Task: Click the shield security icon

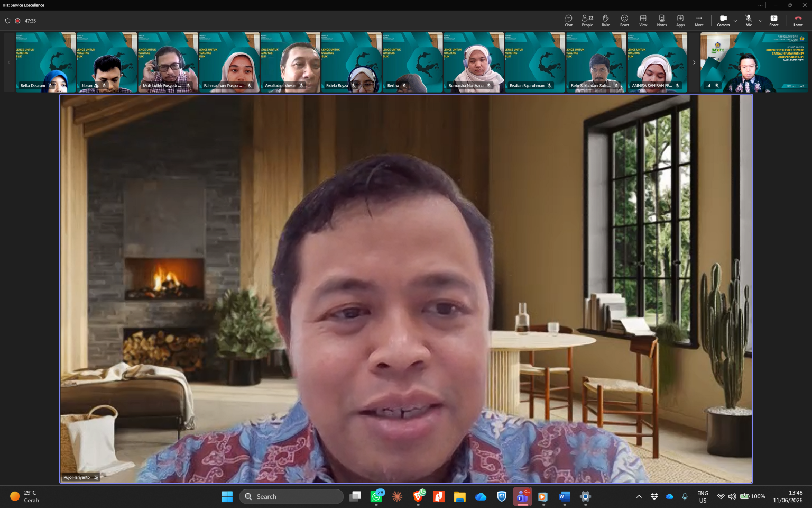Action: (x=7, y=21)
